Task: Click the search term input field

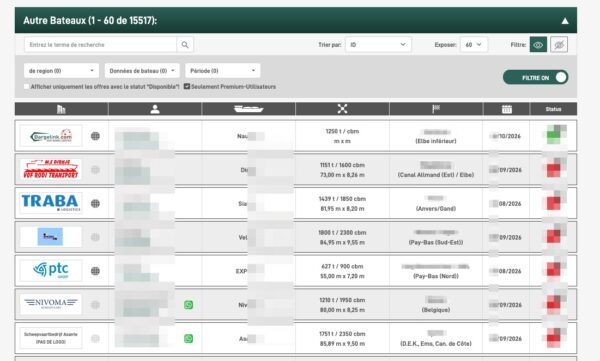Action: tap(101, 45)
